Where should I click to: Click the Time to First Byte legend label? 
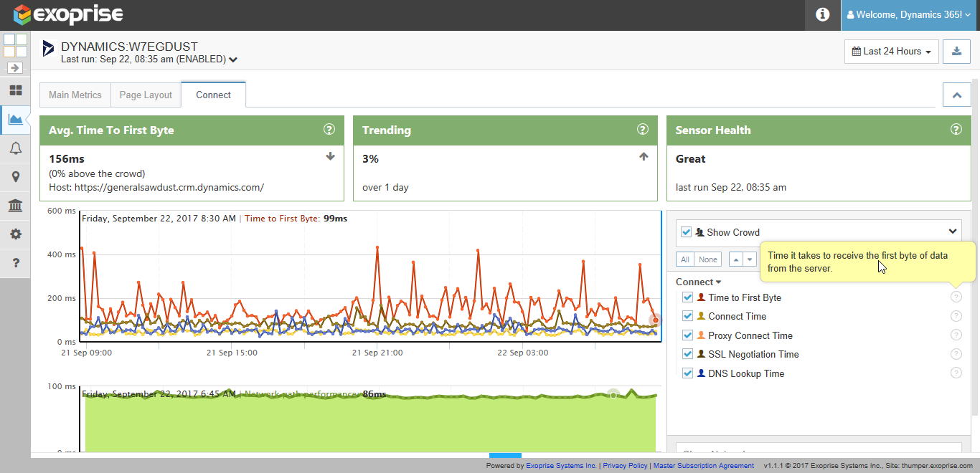coord(745,297)
